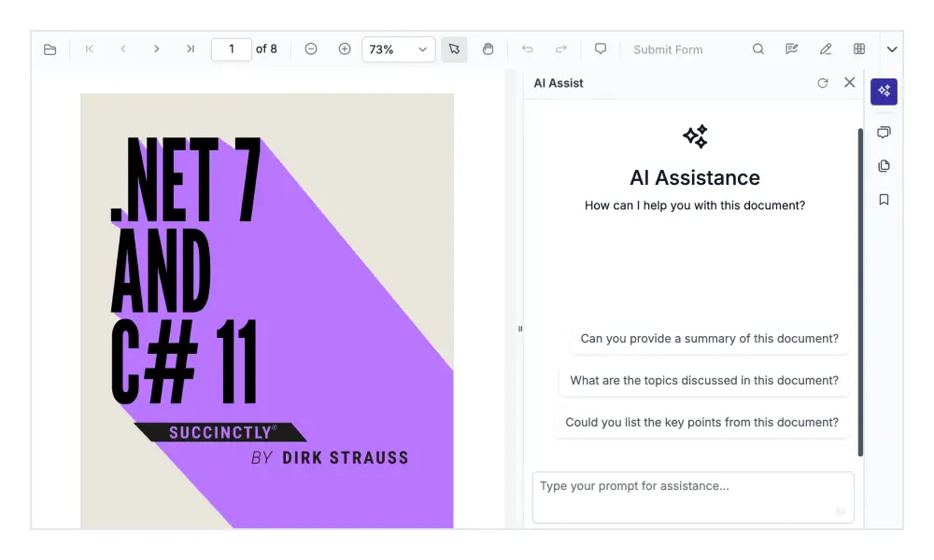Select the Pointer selection tool

point(455,49)
